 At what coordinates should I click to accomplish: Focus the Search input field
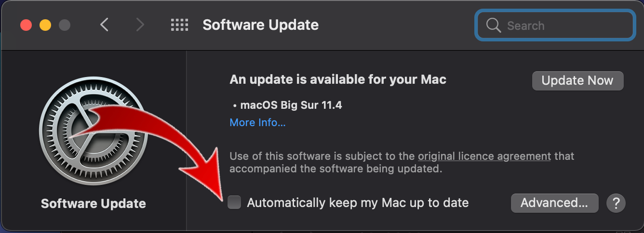[x=555, y=25]
